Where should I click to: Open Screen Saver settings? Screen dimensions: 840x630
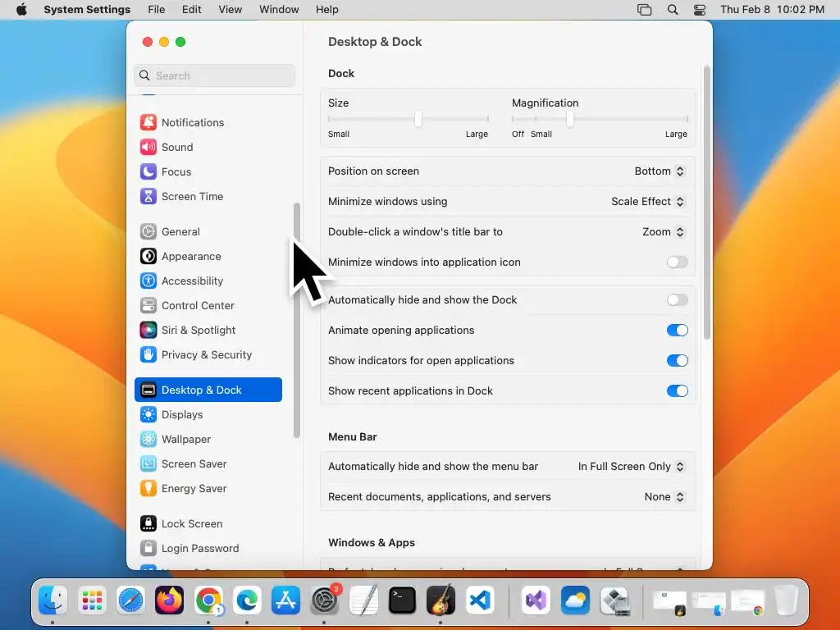coord(183,464)
